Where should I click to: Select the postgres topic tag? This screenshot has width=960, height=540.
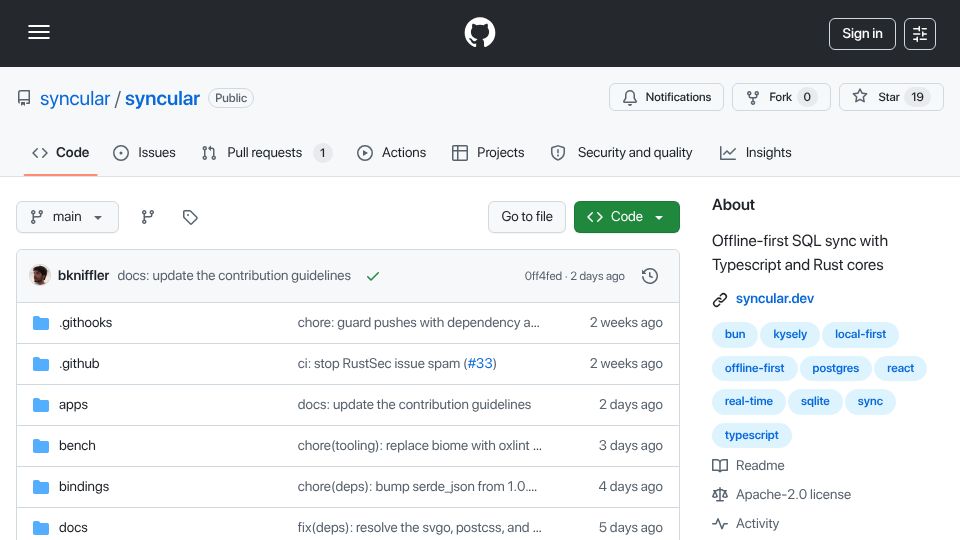tap(836, 369)
